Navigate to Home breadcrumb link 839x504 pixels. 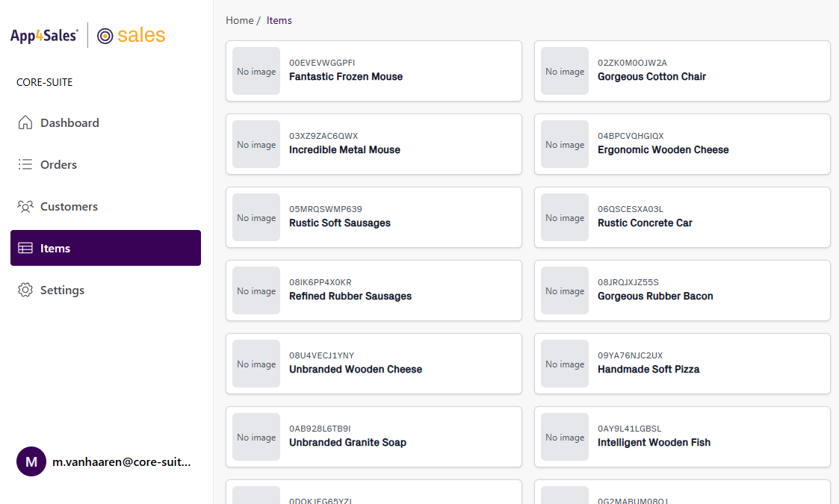tap(239, 20)
